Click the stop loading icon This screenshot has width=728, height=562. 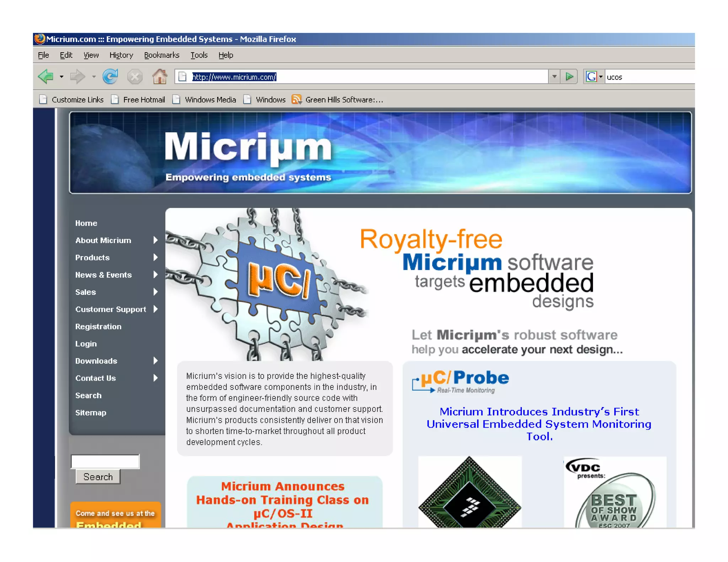coord(135,77)
